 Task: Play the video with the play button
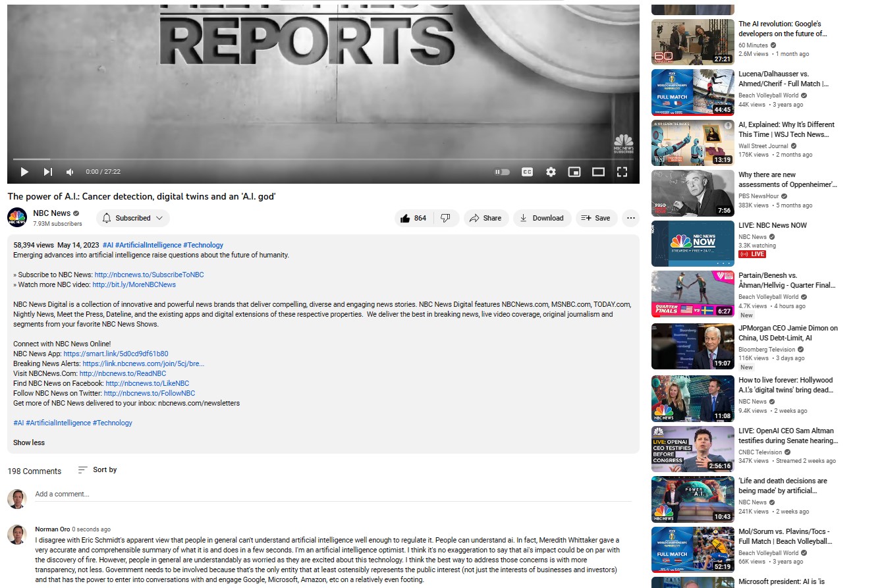(x=24, y=172)
